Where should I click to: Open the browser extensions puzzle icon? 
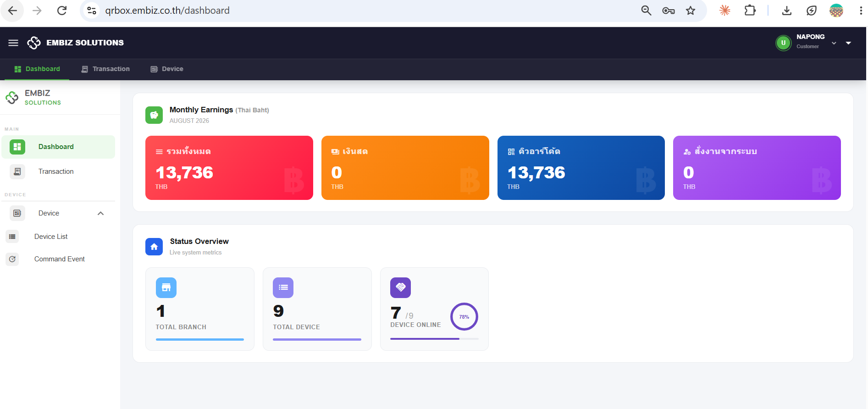[750, 11]
